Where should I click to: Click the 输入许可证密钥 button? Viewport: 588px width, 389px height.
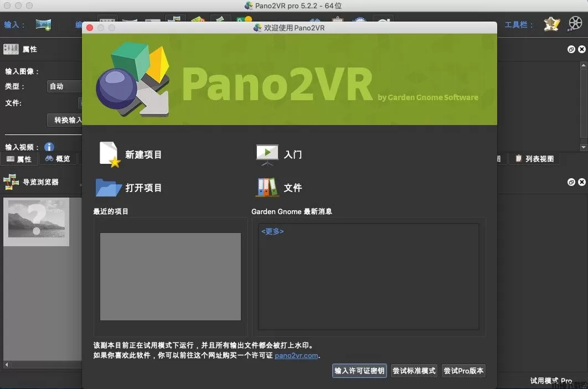coord(359,371)
